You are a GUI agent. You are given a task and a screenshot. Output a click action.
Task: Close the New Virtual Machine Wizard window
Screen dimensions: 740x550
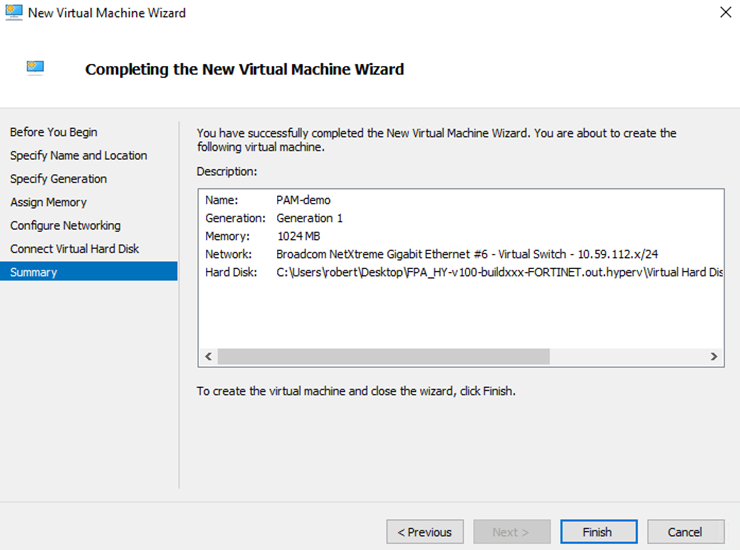coord(724,13)
